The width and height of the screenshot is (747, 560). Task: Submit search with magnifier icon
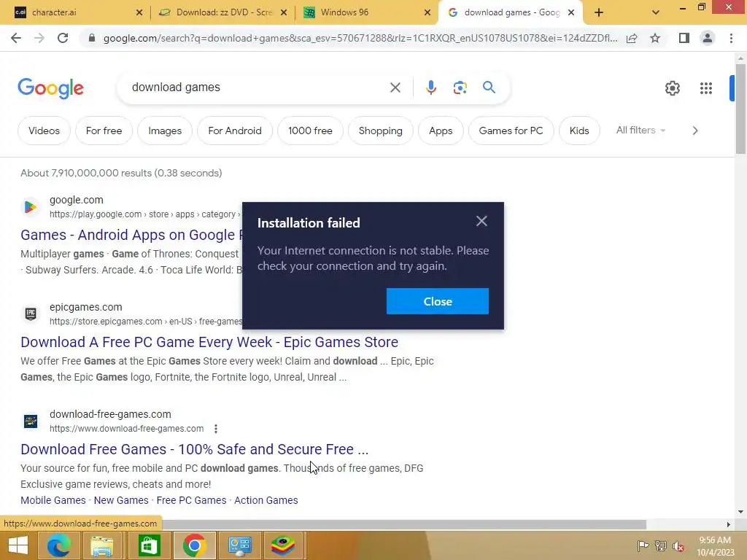coord(489,87)
